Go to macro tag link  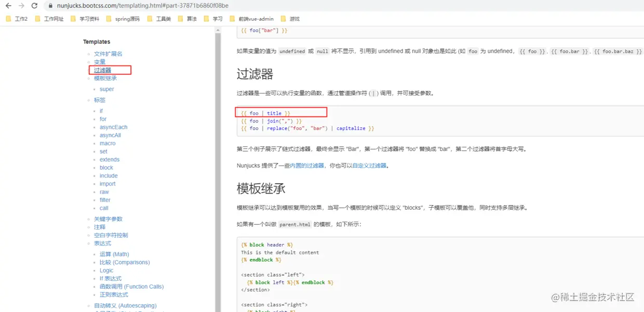[x=108, y=143]
